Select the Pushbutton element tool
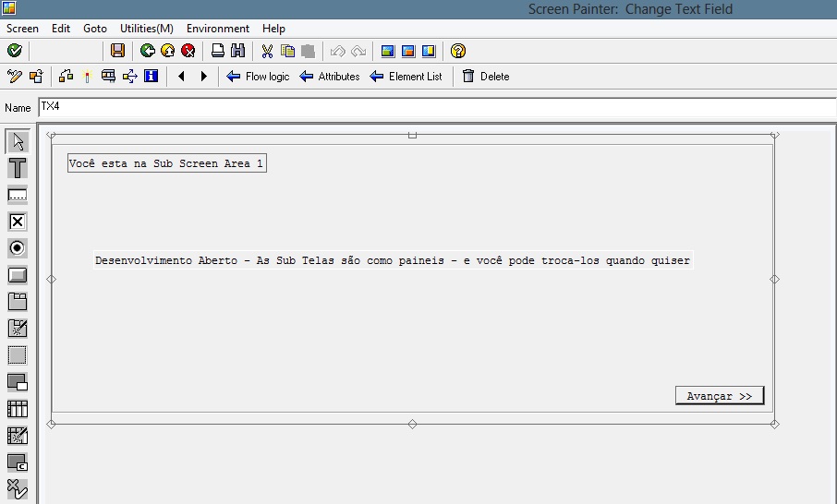 coord(18,275)
